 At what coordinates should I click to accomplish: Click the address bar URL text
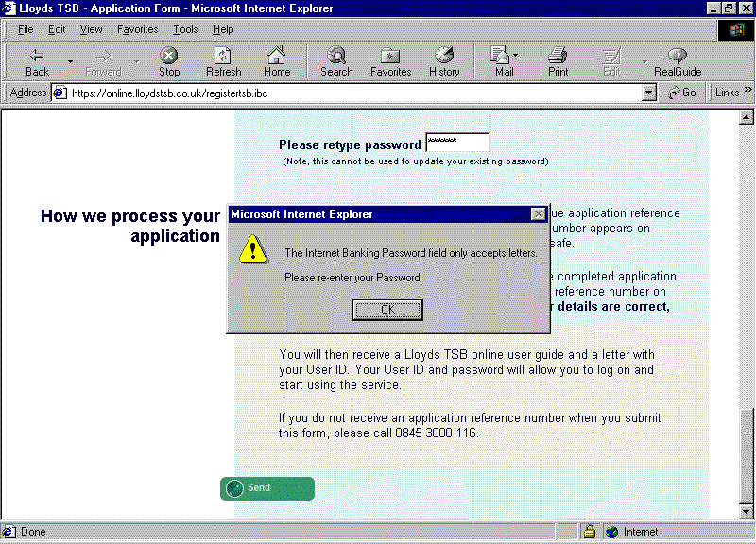point(170,93)
